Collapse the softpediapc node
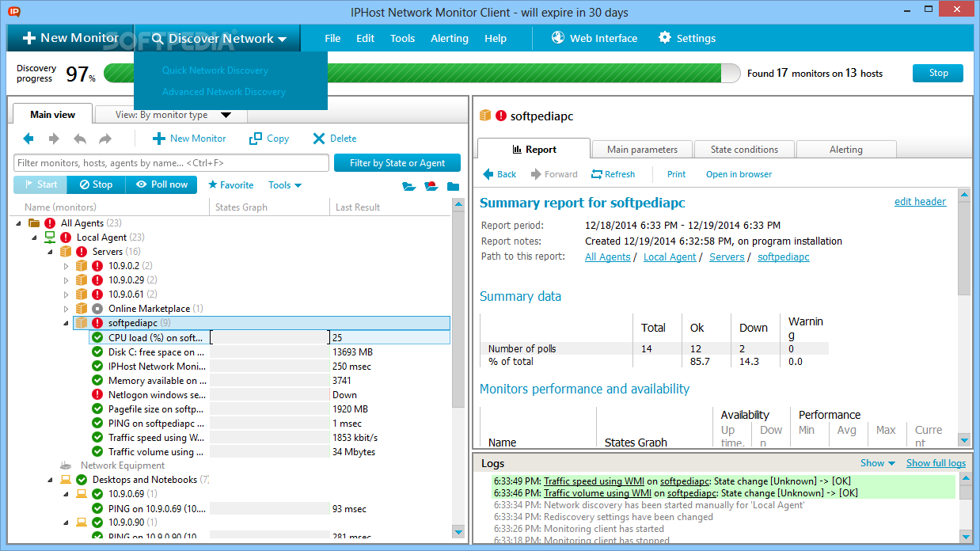Screen dimensions: 980x551 66,323
